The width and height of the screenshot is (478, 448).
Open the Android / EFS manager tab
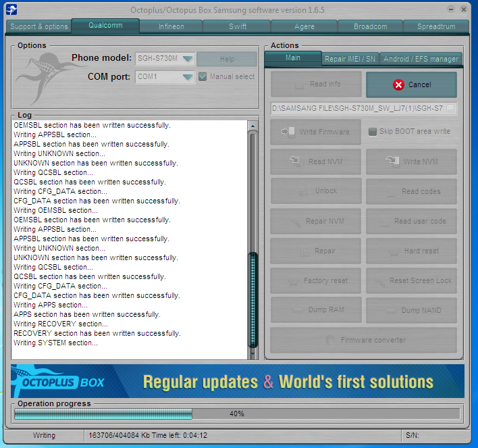coord(421,59)
